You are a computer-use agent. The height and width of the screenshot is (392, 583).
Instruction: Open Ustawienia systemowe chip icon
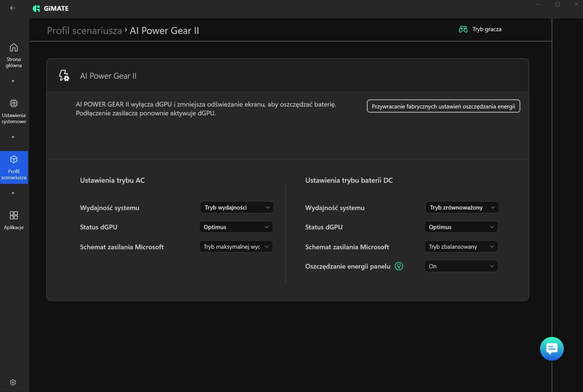tap(13, 103)
